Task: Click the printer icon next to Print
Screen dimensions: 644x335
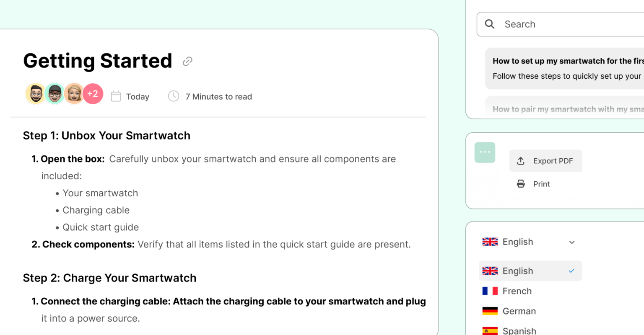Action: tap(520, 183)
